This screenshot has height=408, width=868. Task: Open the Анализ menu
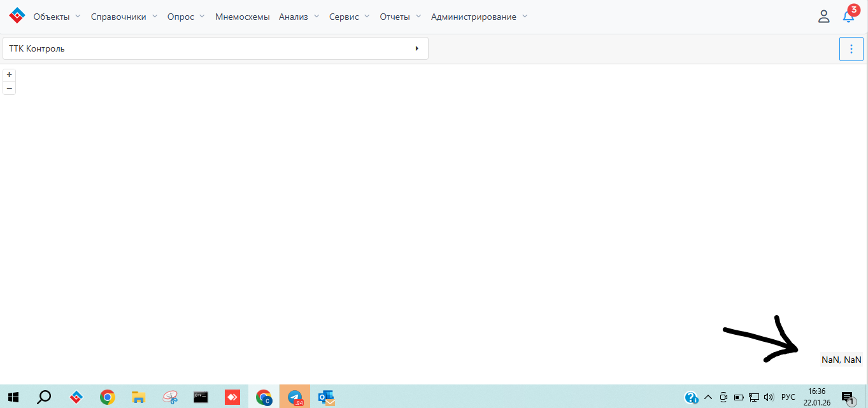299,17
